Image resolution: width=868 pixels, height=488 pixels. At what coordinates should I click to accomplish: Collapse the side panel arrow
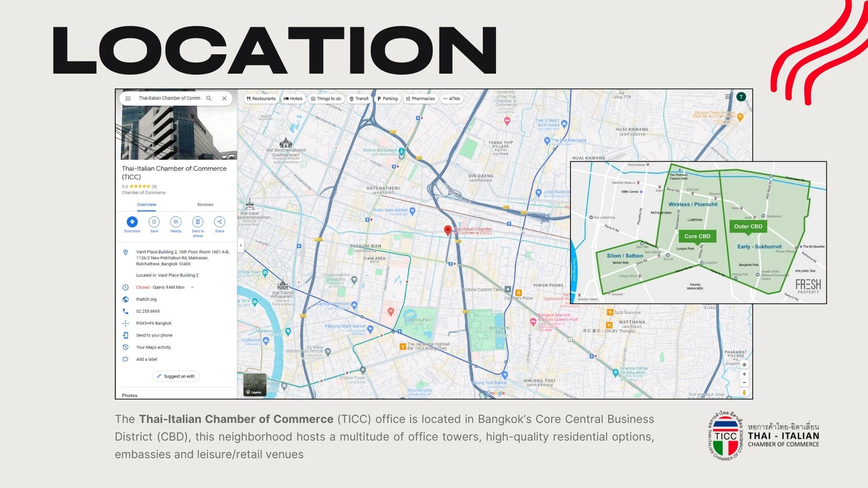pos(241,245)
